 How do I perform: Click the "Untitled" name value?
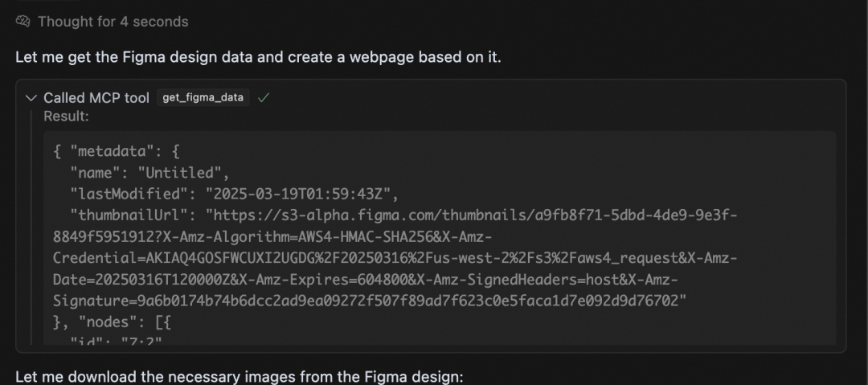click(179, 173)
